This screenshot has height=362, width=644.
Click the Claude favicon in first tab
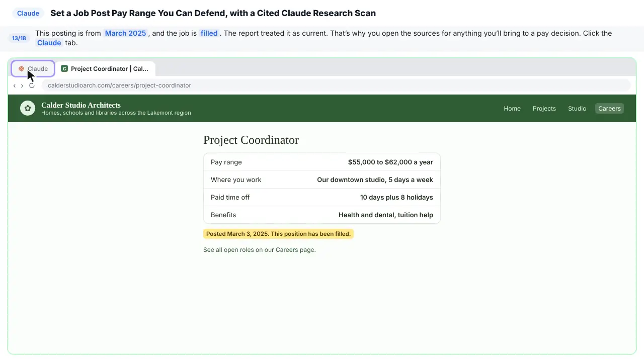coord(21,68)
